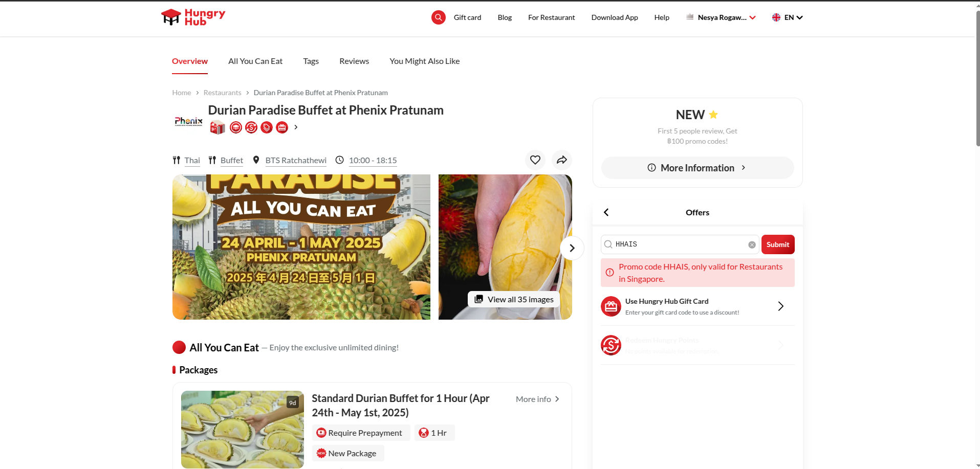Show next image in gallery carousel
This screenshot has width=980, height=469.
(x=572, y=248)
